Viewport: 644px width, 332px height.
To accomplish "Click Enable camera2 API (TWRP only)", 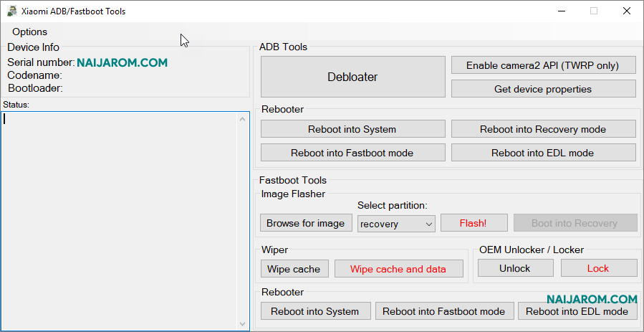I will (544, 65).
